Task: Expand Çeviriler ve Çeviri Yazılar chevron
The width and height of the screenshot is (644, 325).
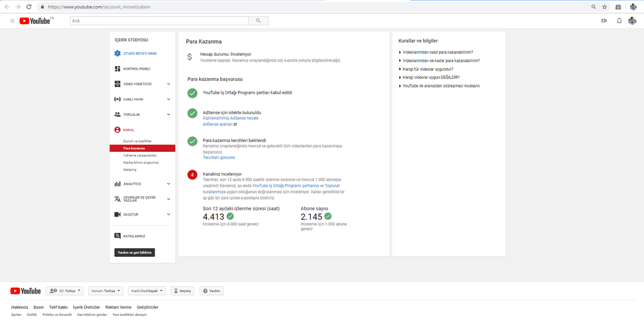Action: point(169,199)
